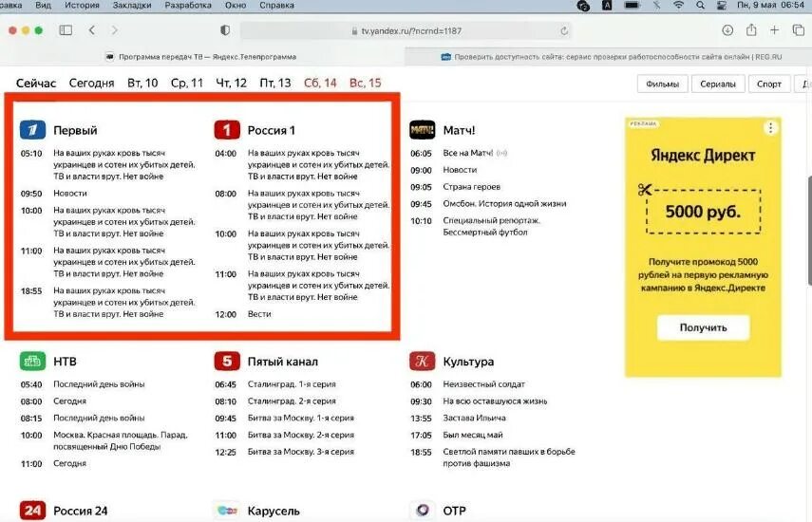Viewport: 812px width, 522px height.
Task: Reload the page with the refresh icon
Action: tap(564, 31)
